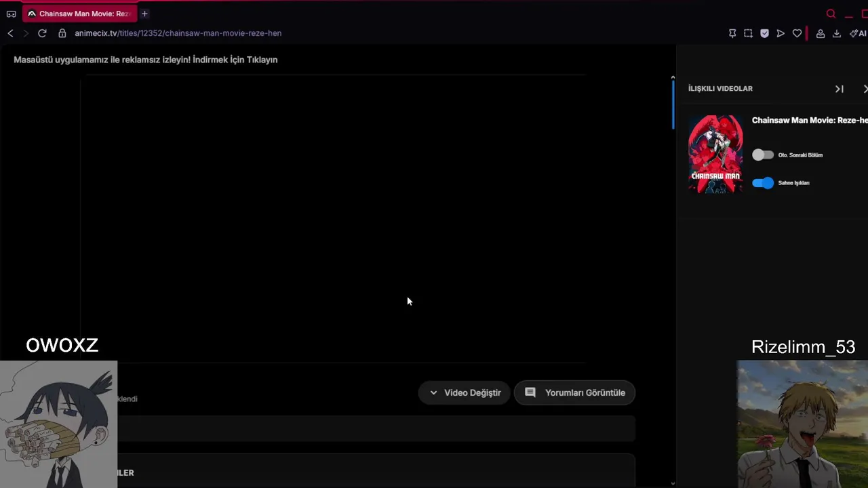Click the chevron arrow beside the skip icon
The image size is (868, 488).
(x=865, y=89)
